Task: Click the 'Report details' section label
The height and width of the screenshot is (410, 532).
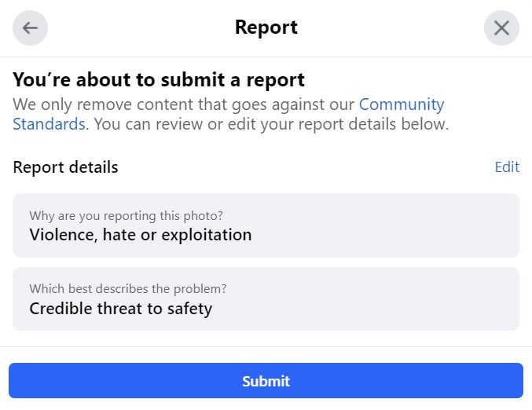Action: pyautogui.click(x=65, y=167)
